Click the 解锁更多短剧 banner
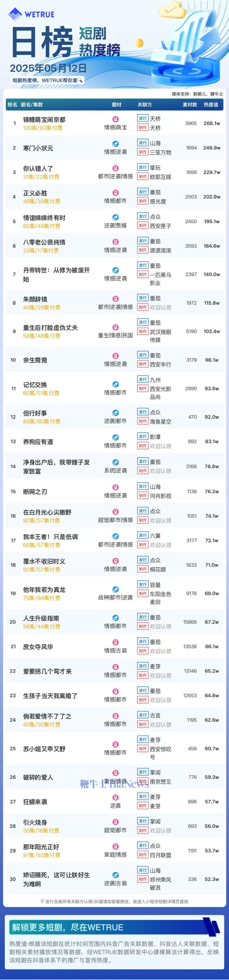Viewport: 229px width, 980px height. point(114,927)
